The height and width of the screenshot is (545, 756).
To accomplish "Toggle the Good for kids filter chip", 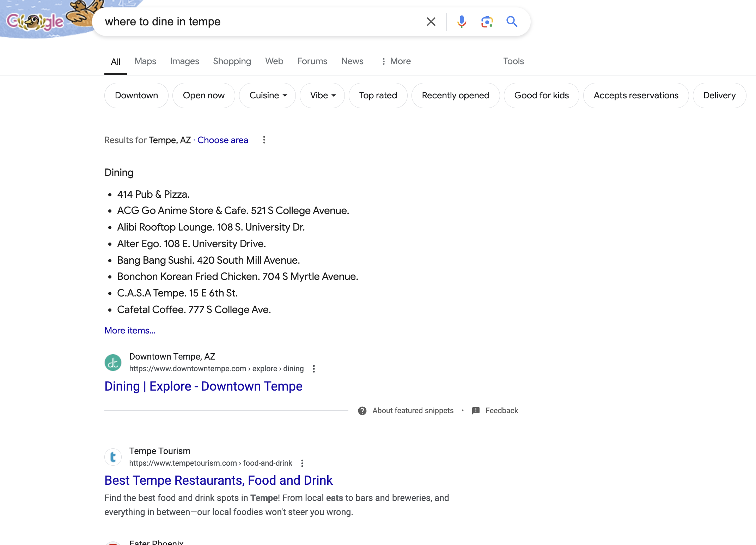I will pos(542,96).
